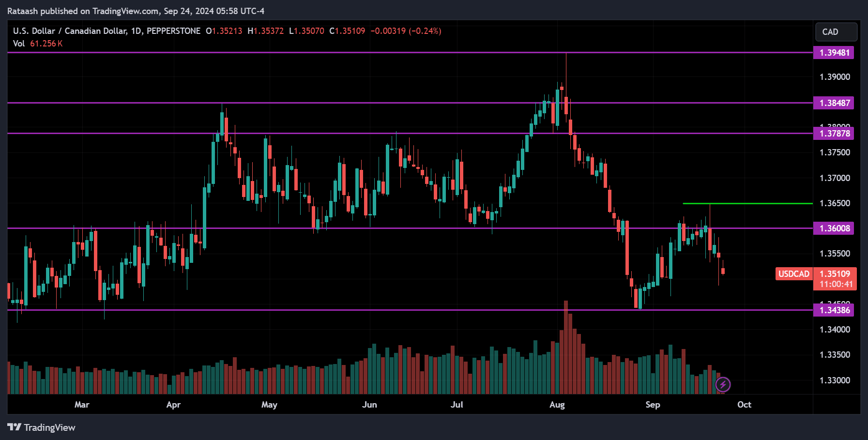Click the Oct label on time axis
The image size is (868, 440).
[744, 405]
